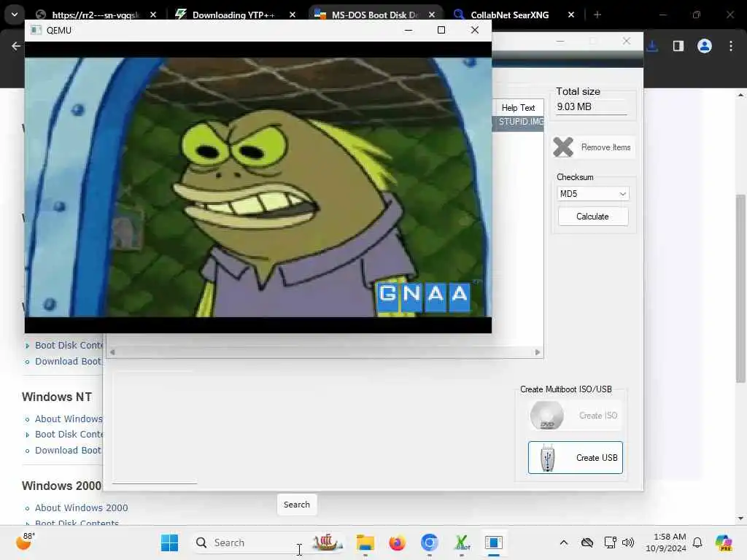This screenshot has width=747, height=560.
Task: Click the Help Text column header
Action: pyautogui.click(x=519, y=108)
